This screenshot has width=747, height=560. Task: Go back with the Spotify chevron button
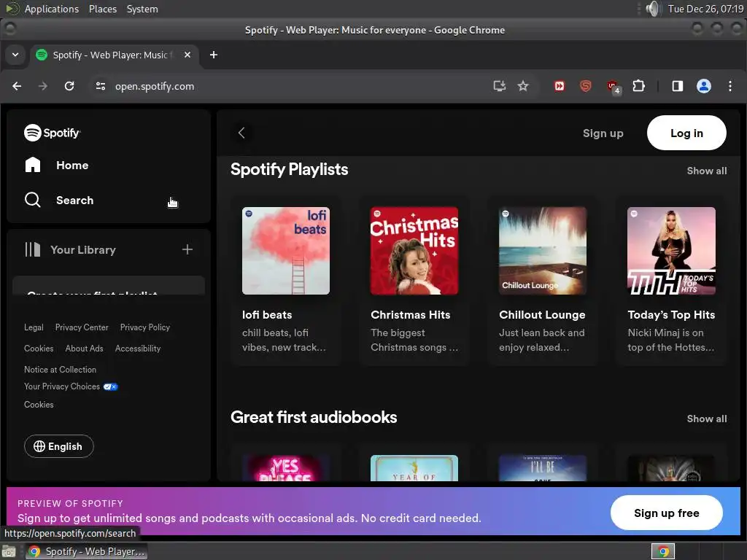241,133
